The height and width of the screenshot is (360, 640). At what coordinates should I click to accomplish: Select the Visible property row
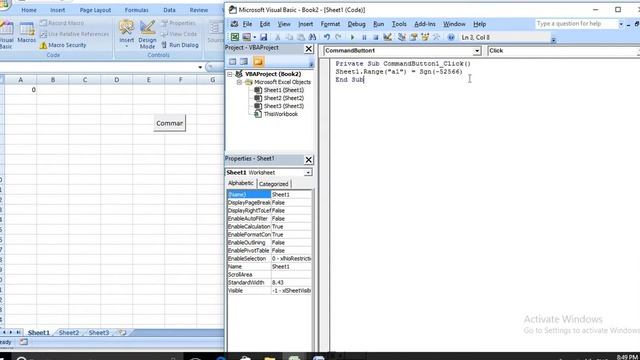tap(269, 291)
